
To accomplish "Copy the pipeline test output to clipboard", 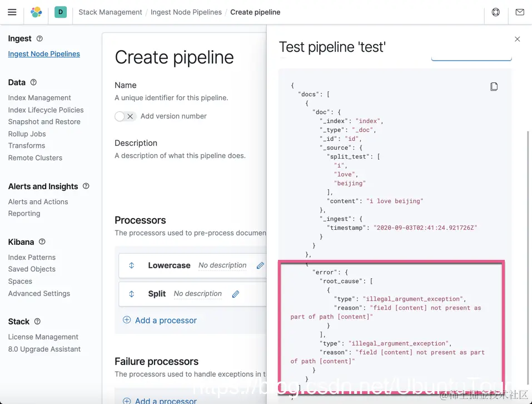I will 494,86.
